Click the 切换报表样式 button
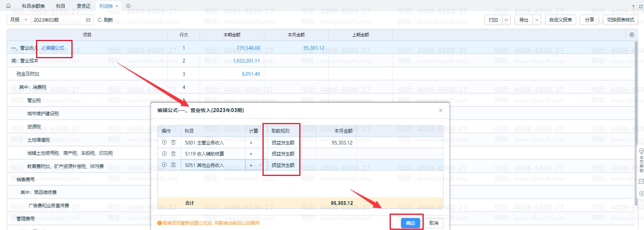The width and height of the screenshot is (644, 230). [x=620, y=20]
